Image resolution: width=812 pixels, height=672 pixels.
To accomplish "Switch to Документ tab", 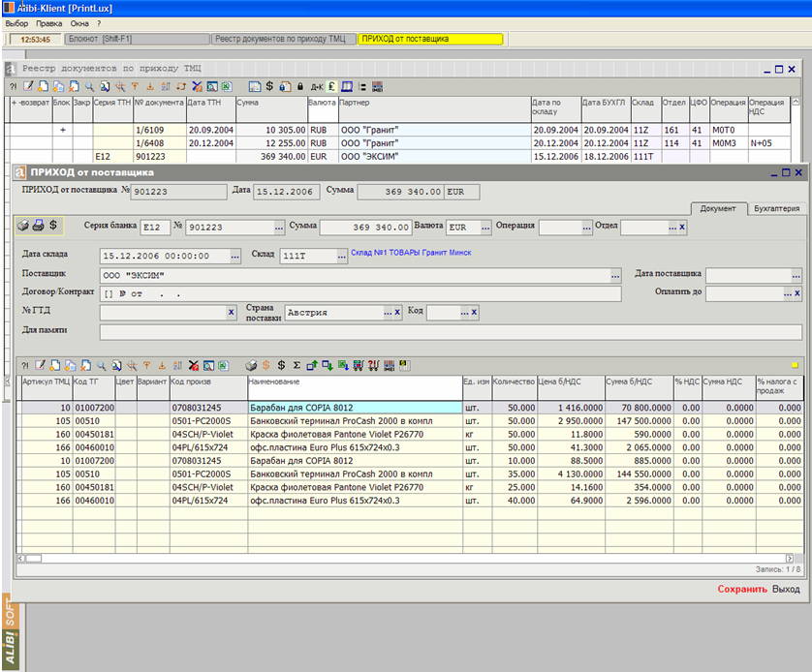I will [x=718, y=208].
